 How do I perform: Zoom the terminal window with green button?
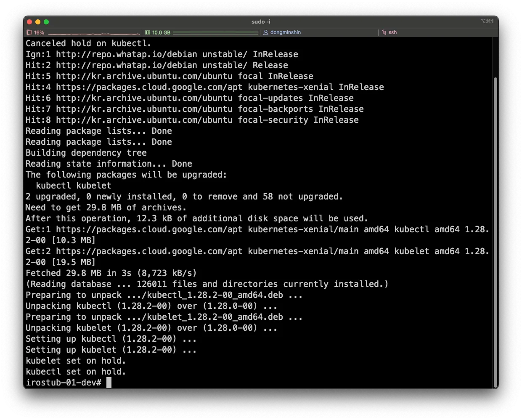(46, 22)
